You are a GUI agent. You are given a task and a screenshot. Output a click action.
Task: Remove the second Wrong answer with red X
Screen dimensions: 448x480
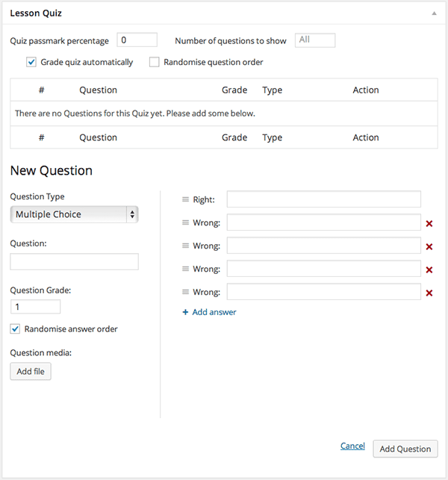429,247
